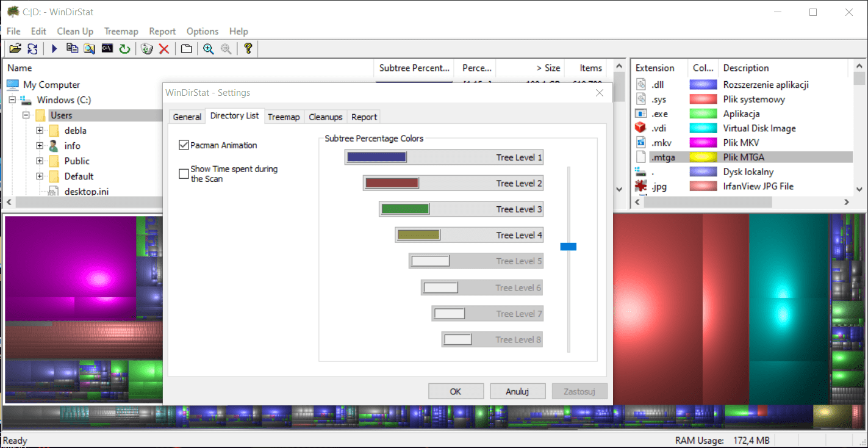Confirm settings with the OK button
Screen dimensions: 868x448
456,391
